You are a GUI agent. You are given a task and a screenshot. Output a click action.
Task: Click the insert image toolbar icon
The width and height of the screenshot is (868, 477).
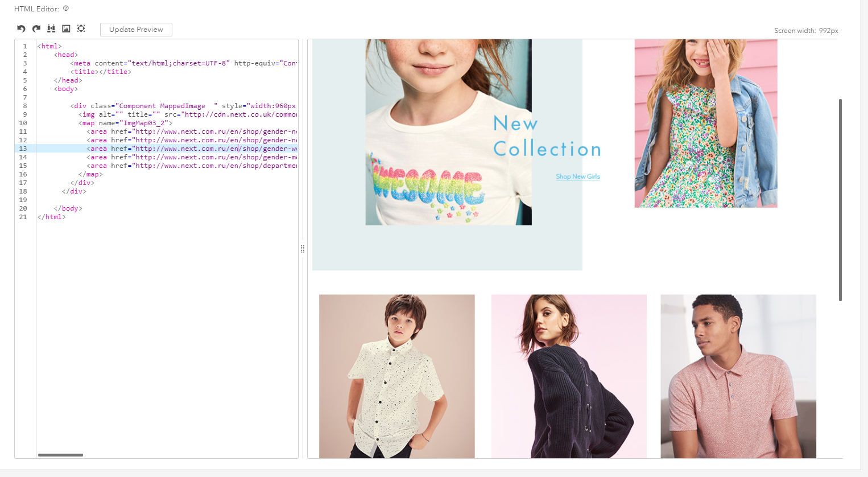point(66,28)
